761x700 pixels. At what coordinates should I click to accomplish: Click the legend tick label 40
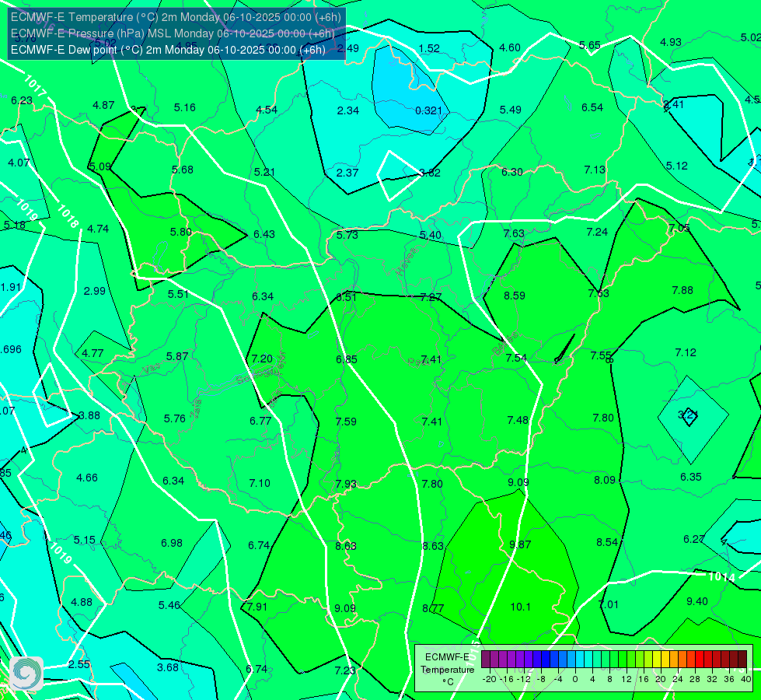click(x=746, y=679)
